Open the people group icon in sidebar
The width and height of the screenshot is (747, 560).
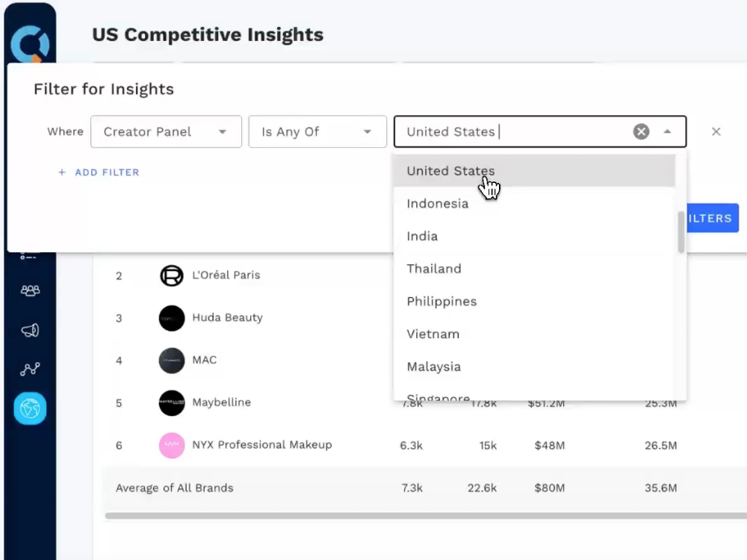30,290
